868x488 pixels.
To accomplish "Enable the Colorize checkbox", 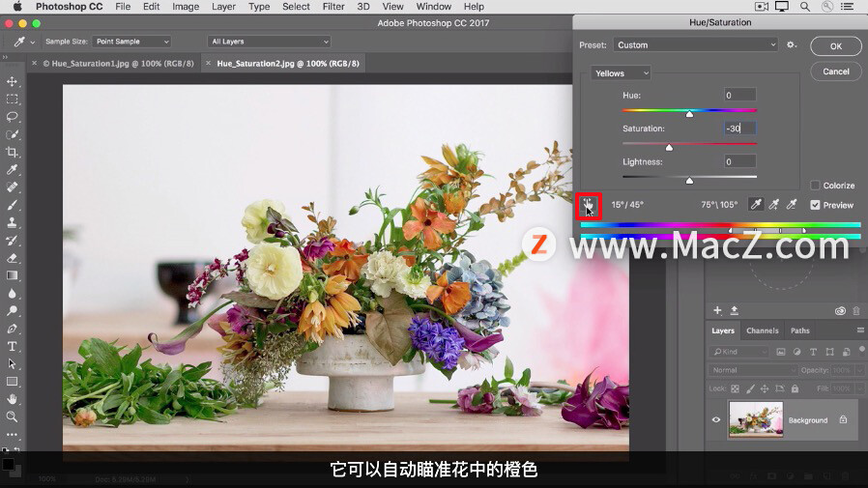I will coord(815,186).
